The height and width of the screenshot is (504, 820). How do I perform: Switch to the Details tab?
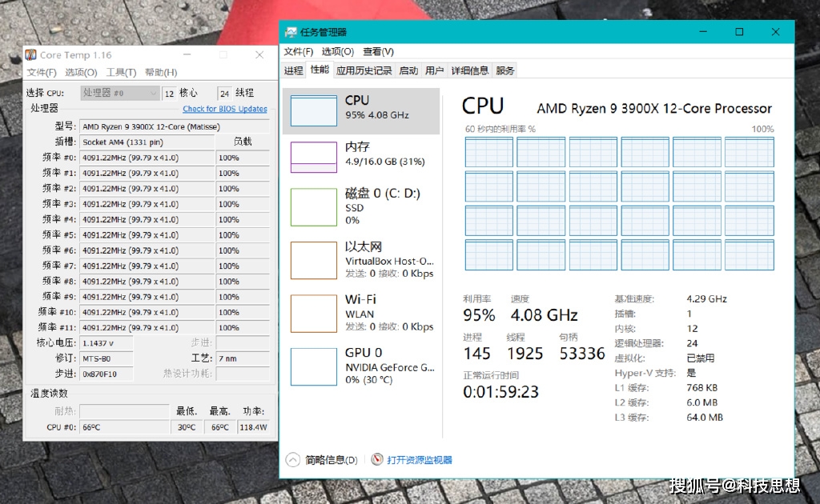[x=469, y=70]
